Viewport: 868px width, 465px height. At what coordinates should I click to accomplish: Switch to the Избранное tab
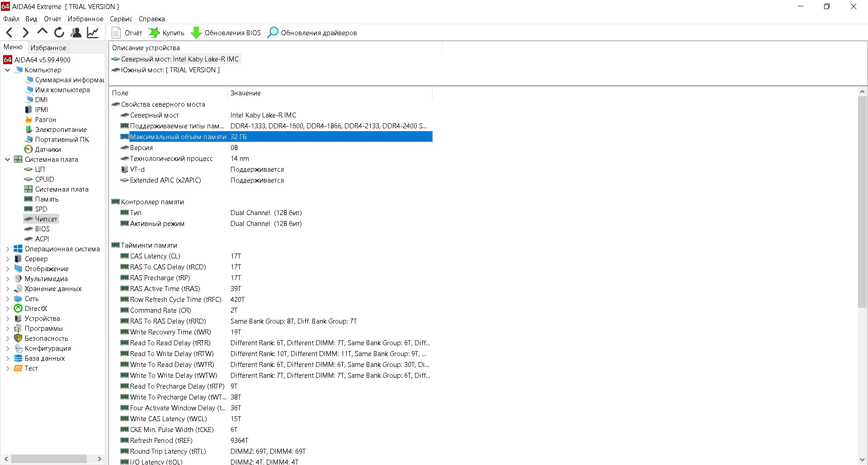48,47
